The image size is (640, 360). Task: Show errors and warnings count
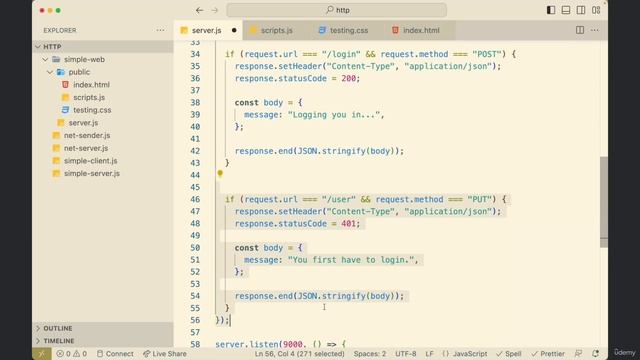[71, 354]
